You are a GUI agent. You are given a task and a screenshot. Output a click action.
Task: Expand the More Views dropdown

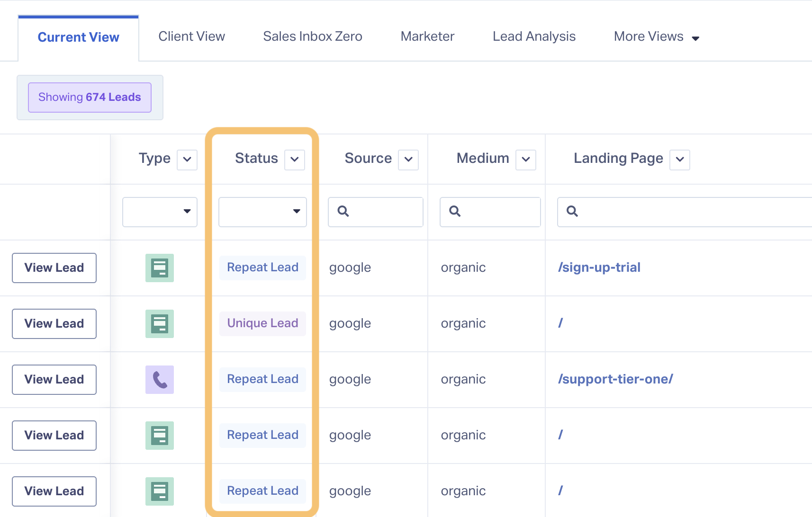(x=657, y=36)
